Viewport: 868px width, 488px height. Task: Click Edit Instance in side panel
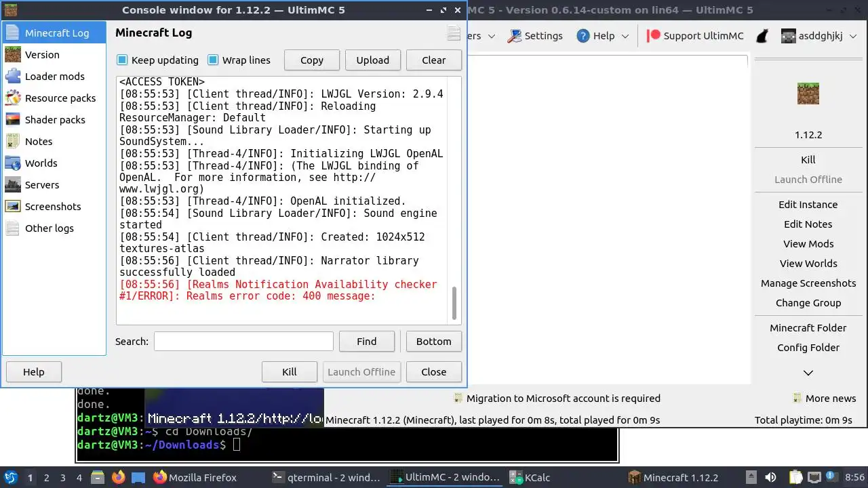coord(808,205)
